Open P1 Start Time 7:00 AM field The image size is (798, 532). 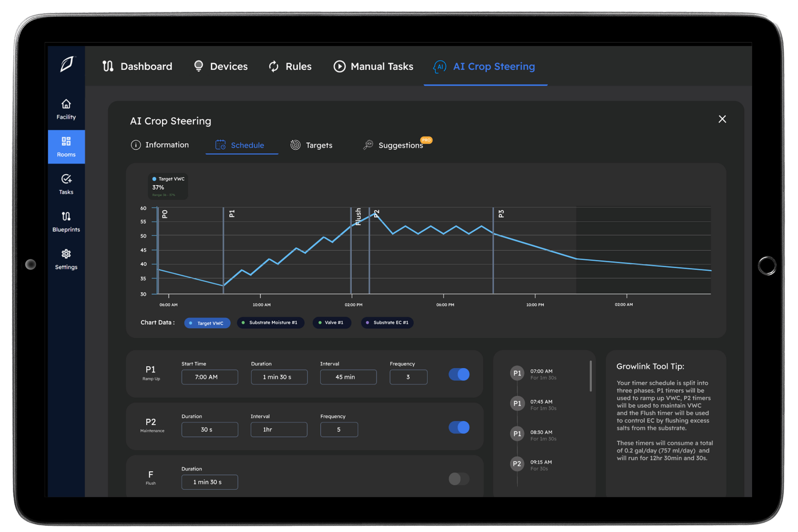point(209,377)
